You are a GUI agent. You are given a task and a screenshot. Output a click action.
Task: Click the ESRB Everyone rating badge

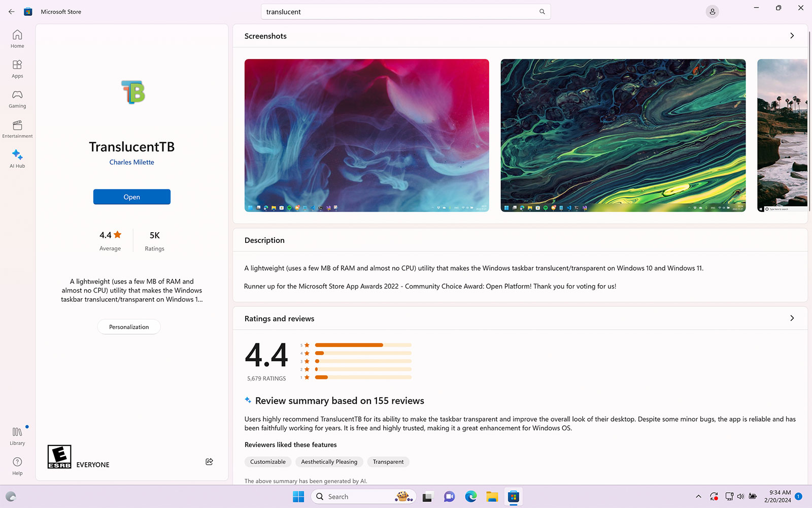click(x=59, y=457)
